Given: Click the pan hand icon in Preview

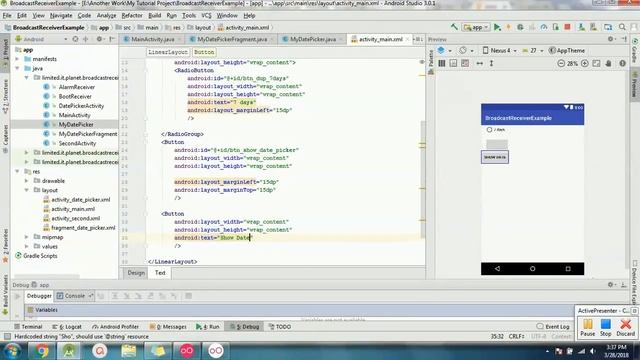Looking at the screenshot, I should (609, 63).
